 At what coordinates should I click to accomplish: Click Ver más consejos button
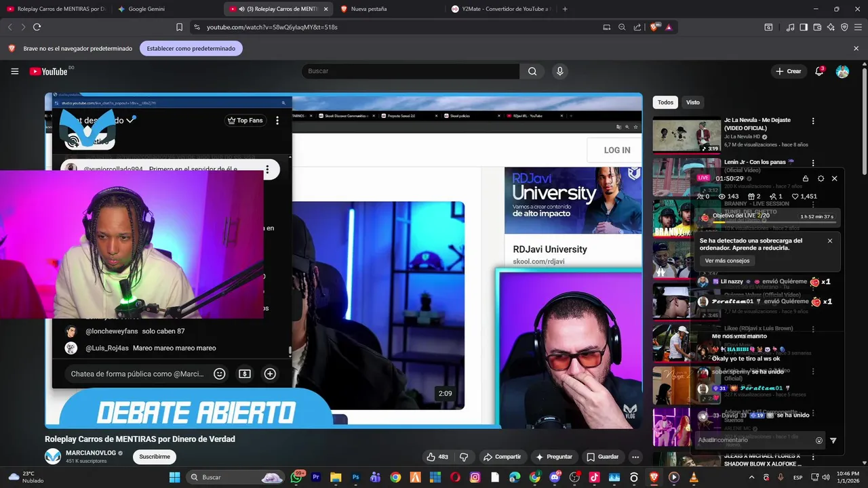727,261
